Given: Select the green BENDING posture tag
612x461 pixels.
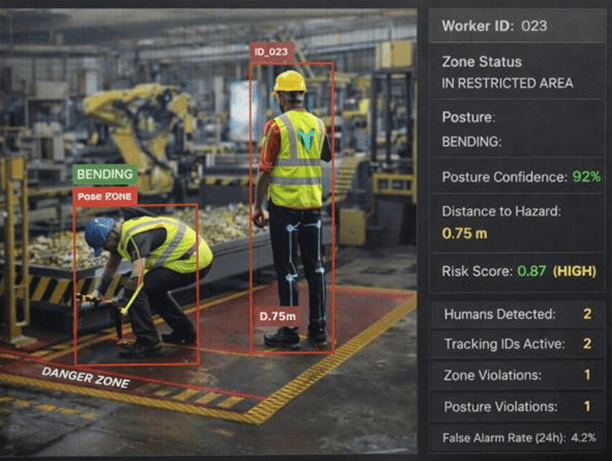Looking at the screenshot, I should pyautogui.click(x=105, y=175).
